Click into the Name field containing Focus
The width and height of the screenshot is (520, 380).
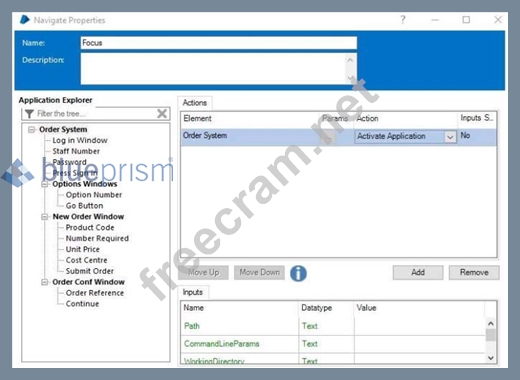pos(219,43)
